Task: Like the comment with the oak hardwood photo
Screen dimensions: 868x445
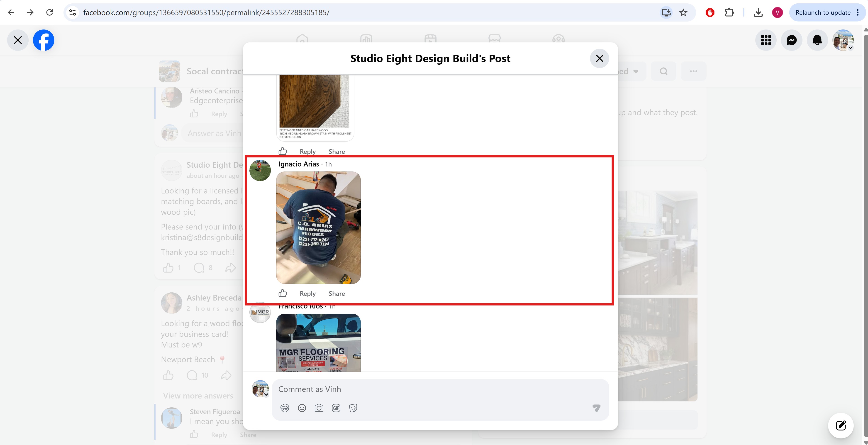Action: point(283,151)
